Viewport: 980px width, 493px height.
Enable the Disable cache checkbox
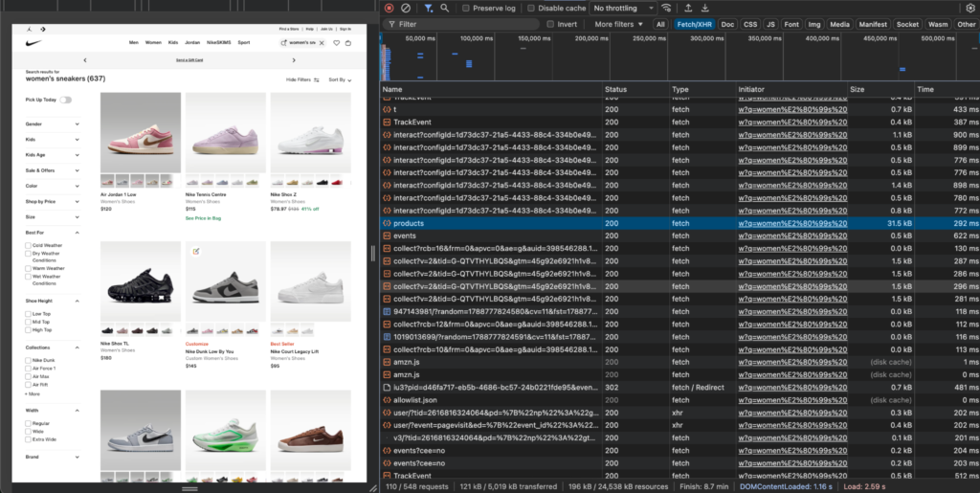(530, 8)
